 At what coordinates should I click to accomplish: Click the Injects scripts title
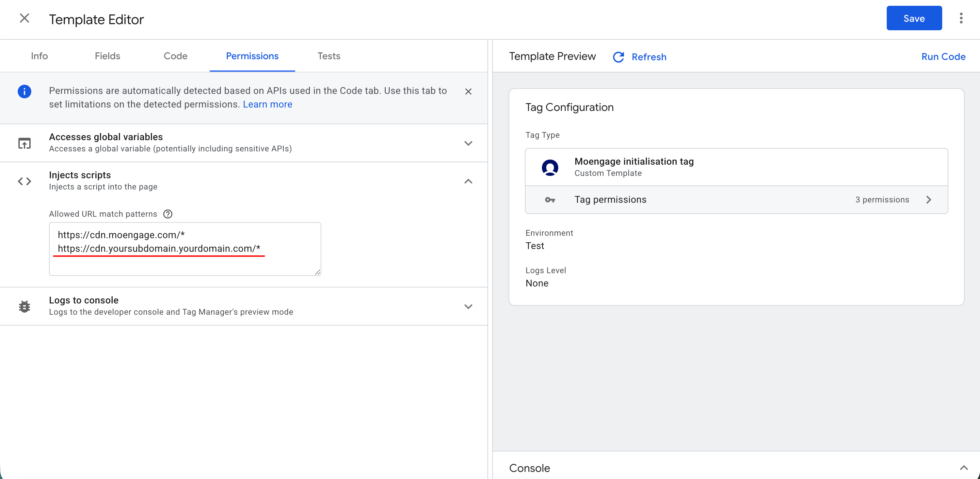[80, 175]
